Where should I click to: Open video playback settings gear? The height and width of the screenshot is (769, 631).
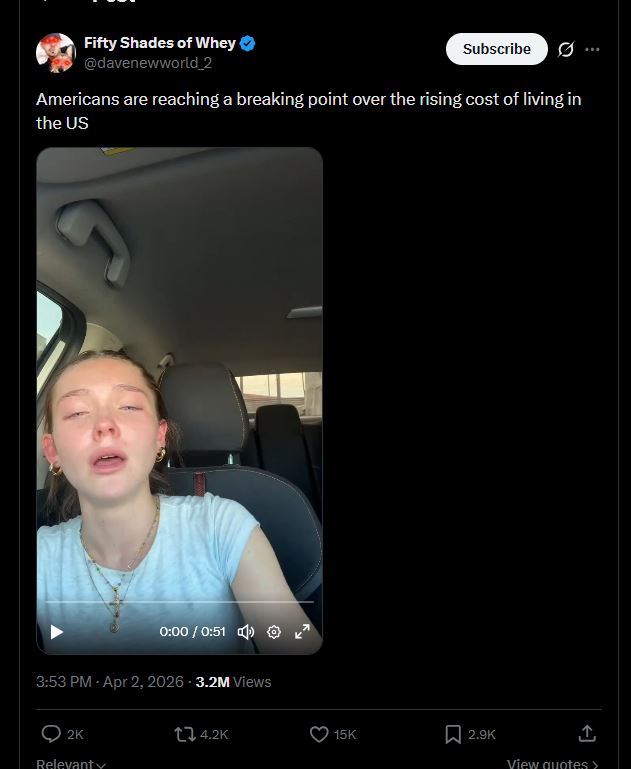pyautogui.click(x=274, y=632)
